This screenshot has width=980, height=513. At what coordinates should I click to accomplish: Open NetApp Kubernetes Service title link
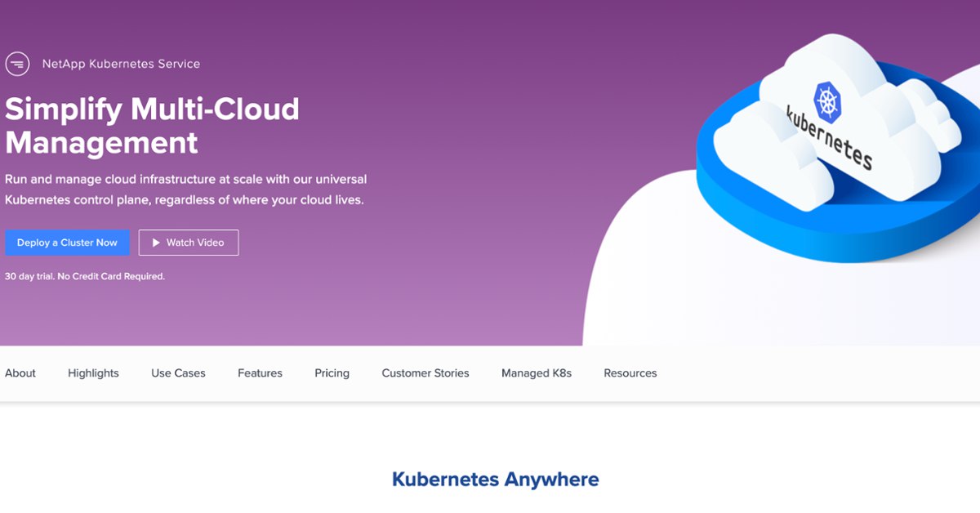(121, 64)
